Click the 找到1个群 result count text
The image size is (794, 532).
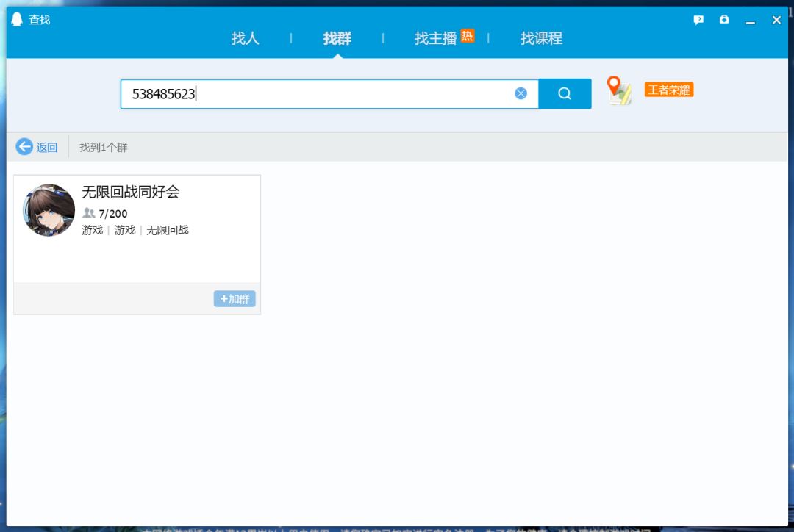coord(104,147)
